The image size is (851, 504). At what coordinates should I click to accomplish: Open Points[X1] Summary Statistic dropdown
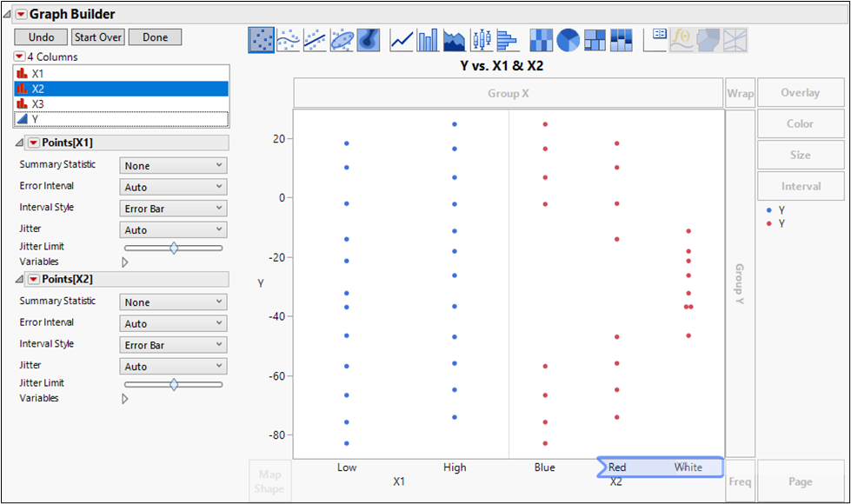click(x=173, y=165)
